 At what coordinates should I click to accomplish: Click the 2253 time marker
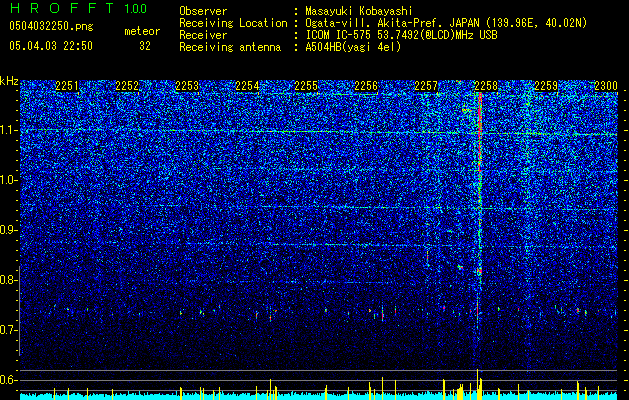[187, 85]
